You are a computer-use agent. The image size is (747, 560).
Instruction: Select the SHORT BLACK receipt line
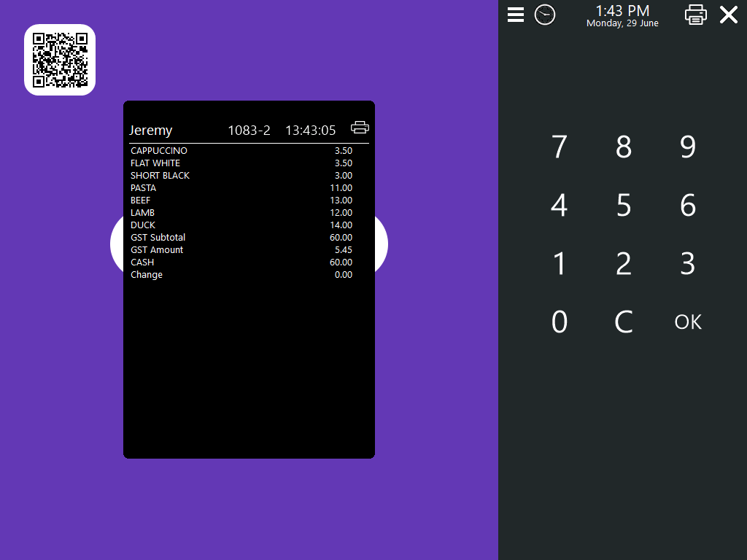[241, 175]
